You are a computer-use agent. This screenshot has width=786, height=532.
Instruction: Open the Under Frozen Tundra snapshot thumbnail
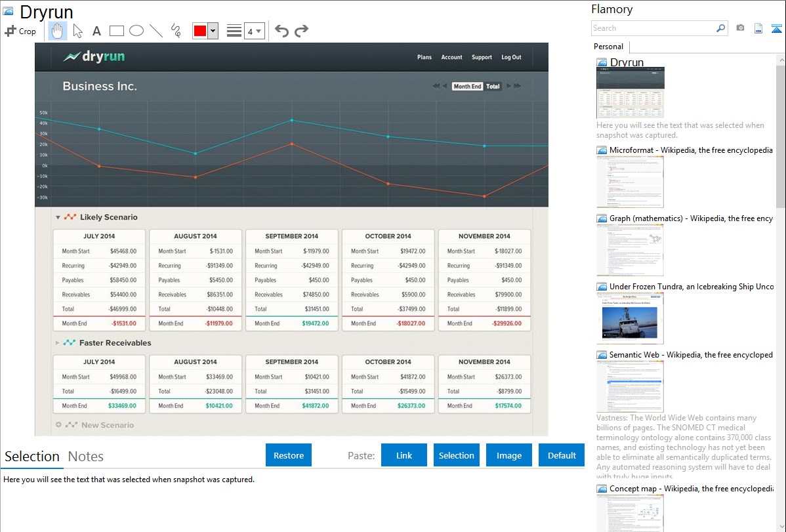[630, 318]
